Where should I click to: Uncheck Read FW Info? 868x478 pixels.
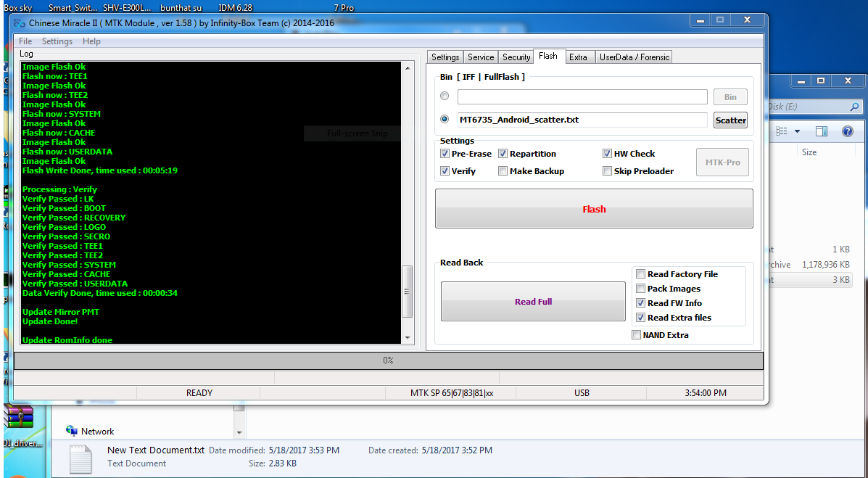coord(640,303)
